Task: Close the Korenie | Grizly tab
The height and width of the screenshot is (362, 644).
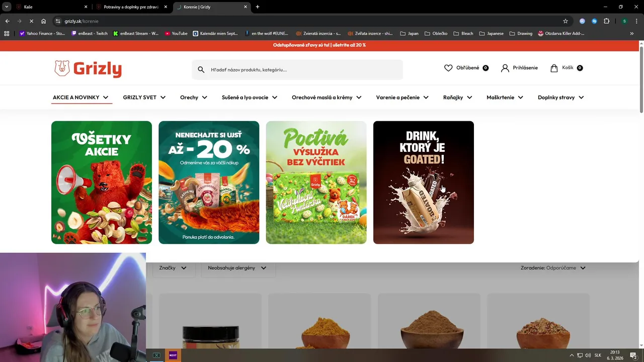Action: (246, 7)
